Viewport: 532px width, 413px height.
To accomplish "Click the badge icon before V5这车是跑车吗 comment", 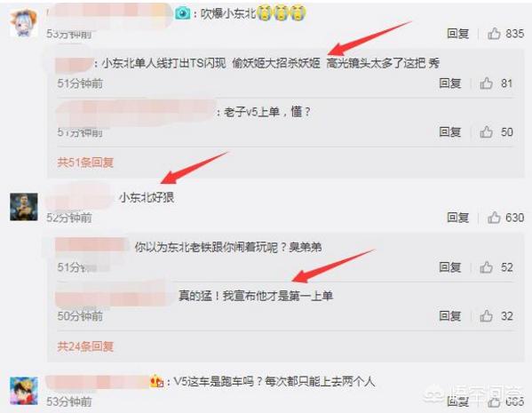I will pyautogui.click(x=156, y=381).
